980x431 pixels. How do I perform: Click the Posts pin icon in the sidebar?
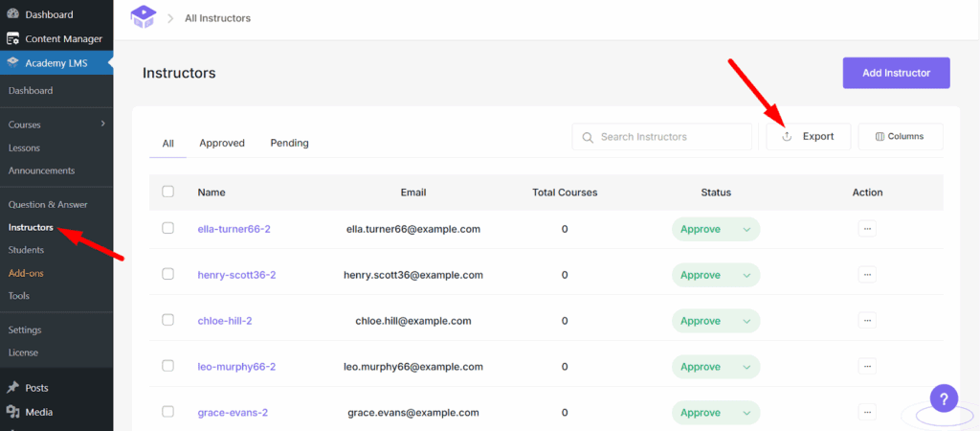pyautogui.click(x=13, y=388)
